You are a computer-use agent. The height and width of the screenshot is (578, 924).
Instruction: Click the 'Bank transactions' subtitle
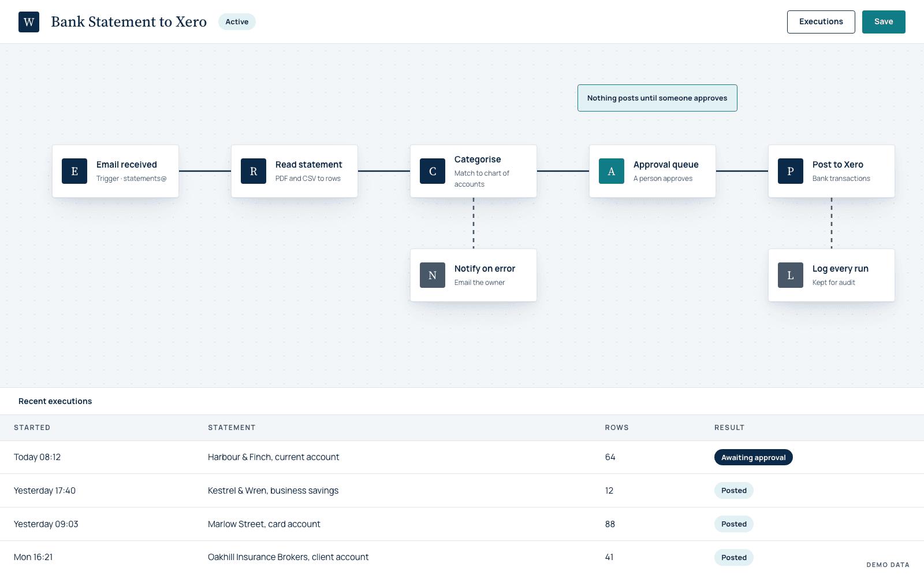[x=841, y=179]
